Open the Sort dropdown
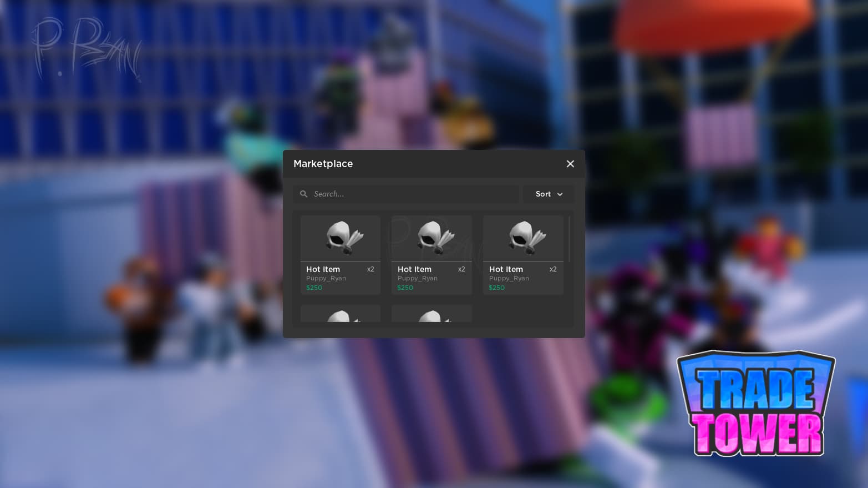The image size is (868, 488). pyautogui.click(x=549, y=194)
